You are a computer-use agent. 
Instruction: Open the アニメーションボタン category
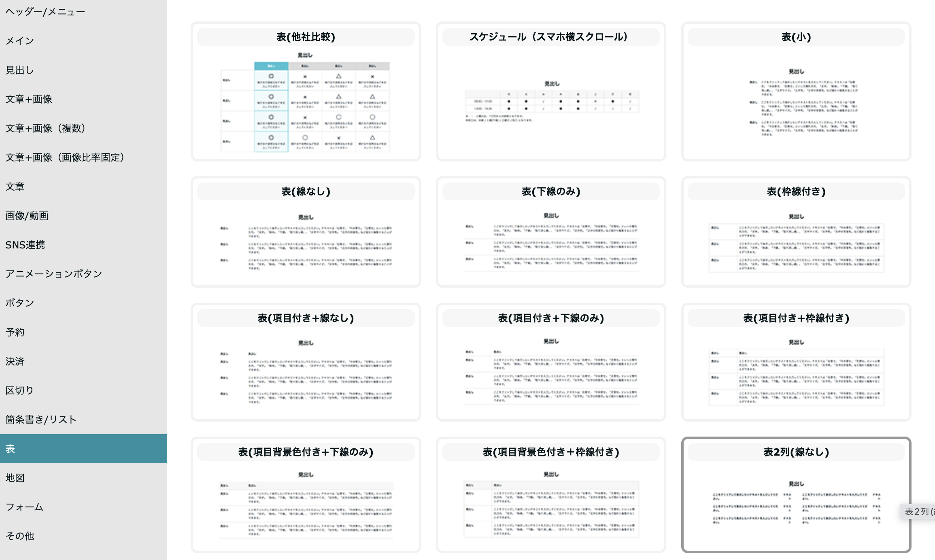coord(53,274)
